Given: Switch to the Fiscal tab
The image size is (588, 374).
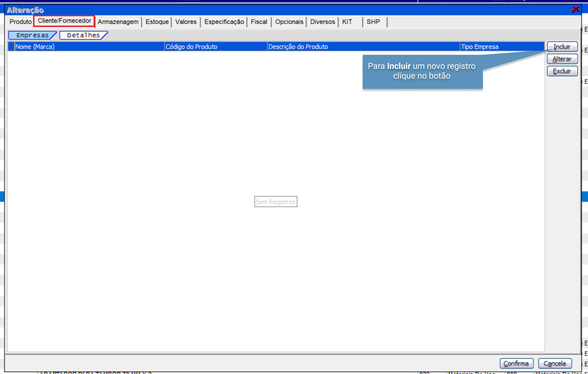Looking at the screenshot, I should pyautogui.click(x=259, y=22).
